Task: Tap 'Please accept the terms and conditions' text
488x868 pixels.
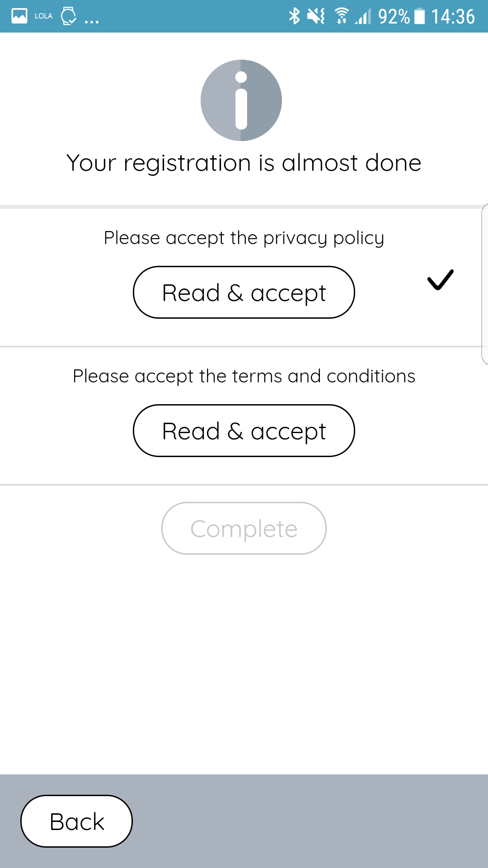Action: pos(244,376)
